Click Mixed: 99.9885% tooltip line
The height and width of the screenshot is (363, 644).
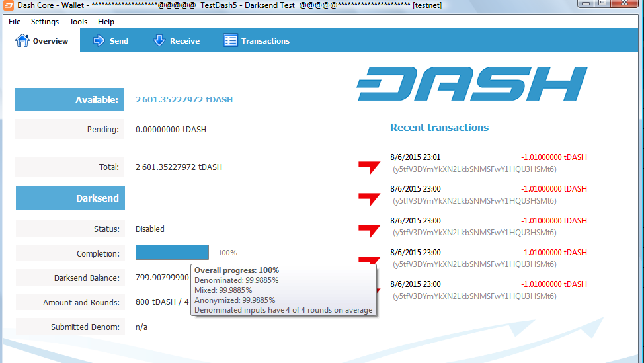coord(223,290)
